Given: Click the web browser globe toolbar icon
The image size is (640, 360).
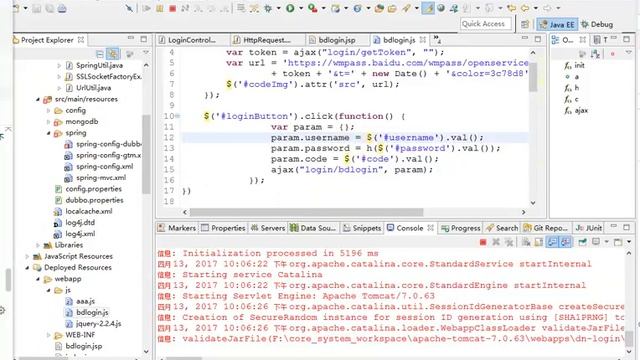Looking at the screenshot, I should coord(441,8).
